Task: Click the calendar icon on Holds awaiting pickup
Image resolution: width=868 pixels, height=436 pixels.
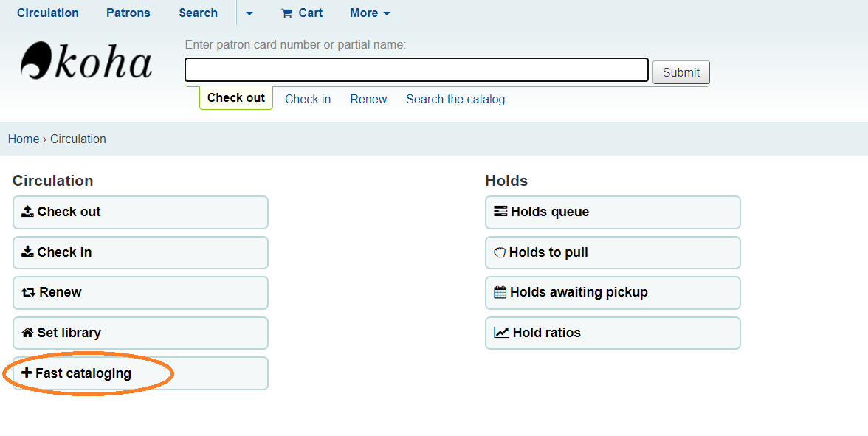Action: [500, 292]
